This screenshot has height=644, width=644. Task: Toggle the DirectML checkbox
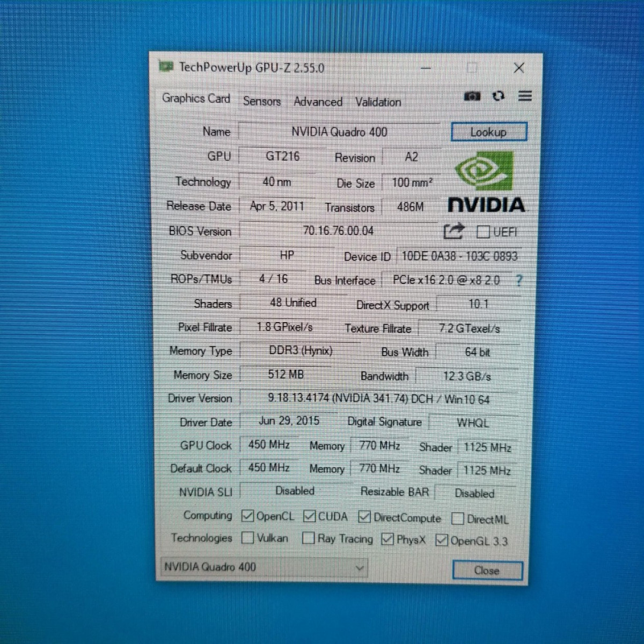458,518
